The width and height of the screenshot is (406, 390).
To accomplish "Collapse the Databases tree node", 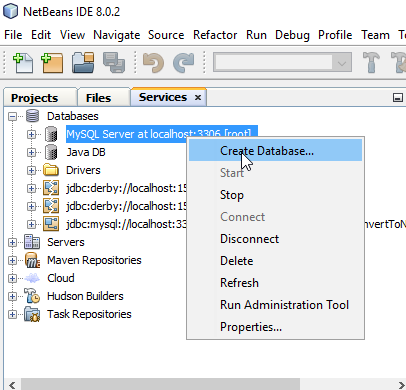I will coord(12,116).
